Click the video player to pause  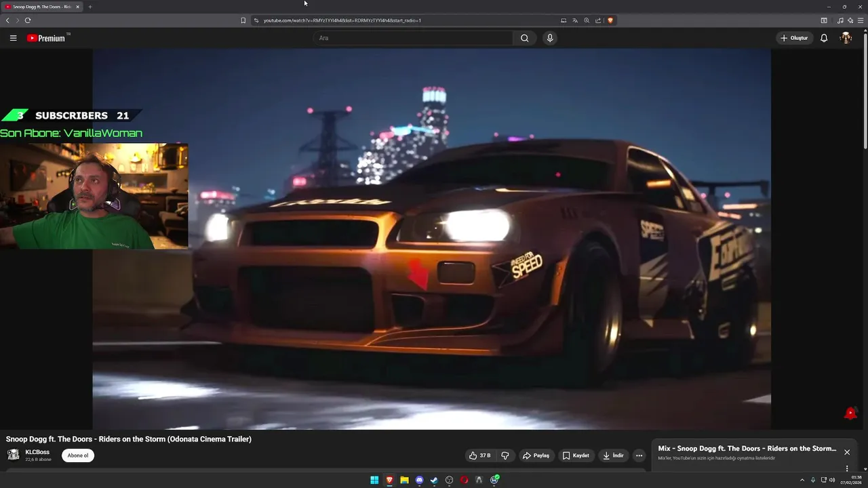point(431,239)
